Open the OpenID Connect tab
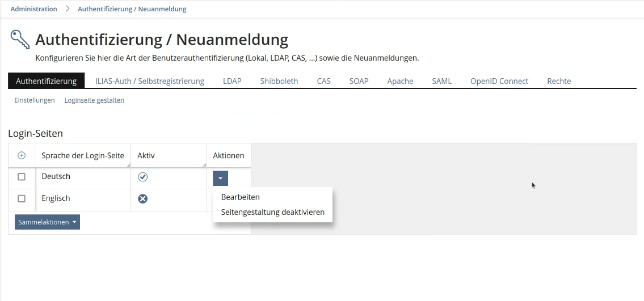Screen dimensions: 644x301 [x=499, y=81]
